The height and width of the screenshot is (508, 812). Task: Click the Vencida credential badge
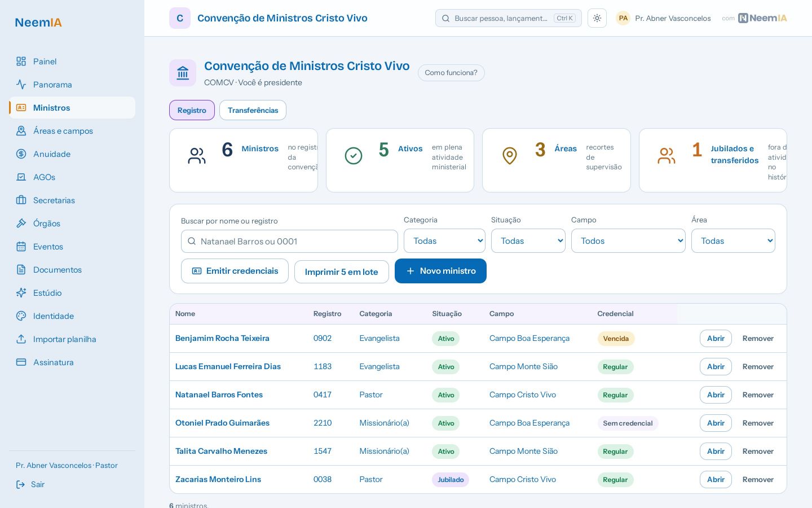(616, 339)
